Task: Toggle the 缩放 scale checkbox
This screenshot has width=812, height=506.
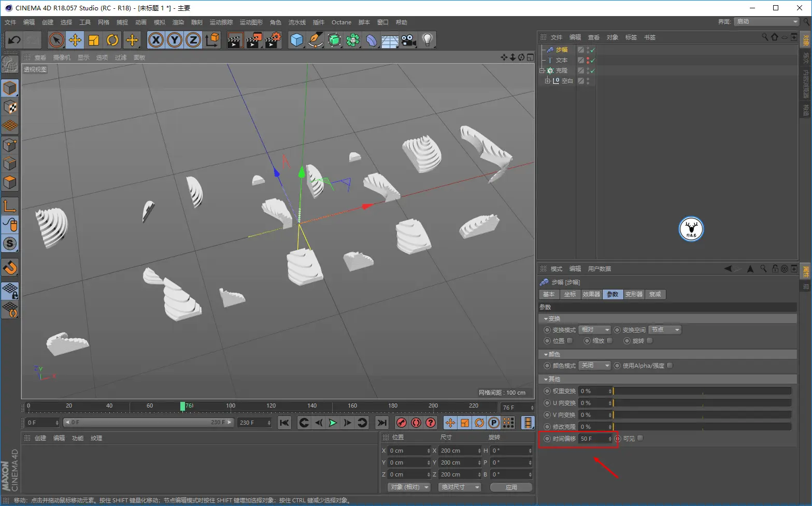Action: pos(610,341)
